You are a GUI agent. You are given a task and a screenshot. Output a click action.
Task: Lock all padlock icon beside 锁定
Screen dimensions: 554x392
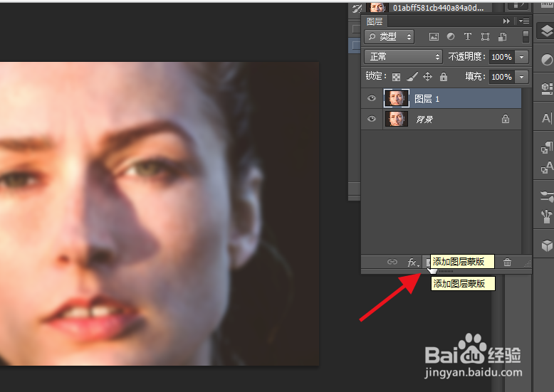(444, 77)
